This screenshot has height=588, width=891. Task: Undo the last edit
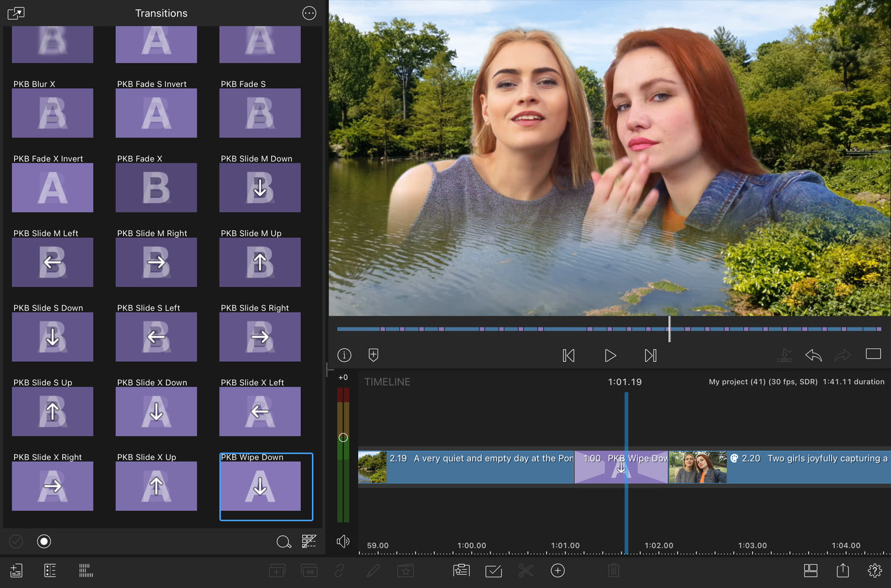tap(813, 356)
